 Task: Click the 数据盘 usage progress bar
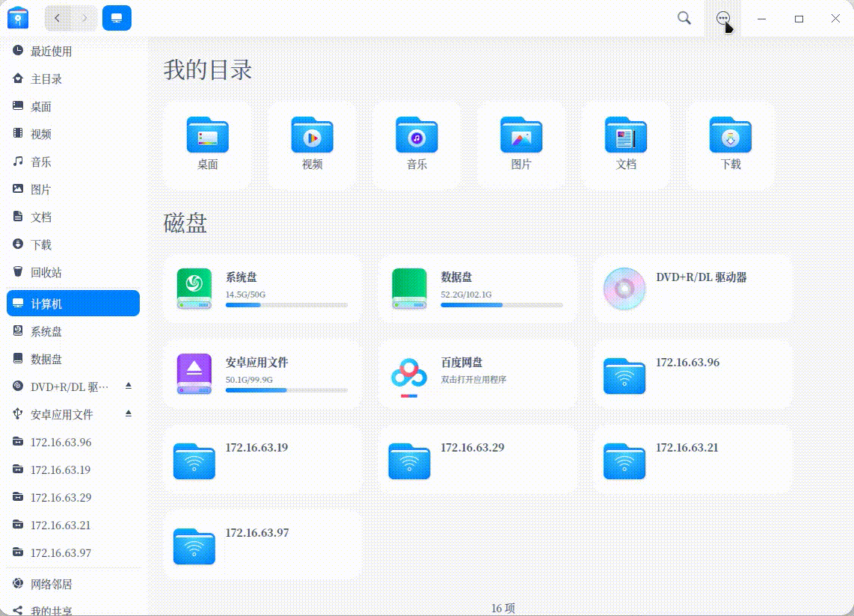click(501, 305)
